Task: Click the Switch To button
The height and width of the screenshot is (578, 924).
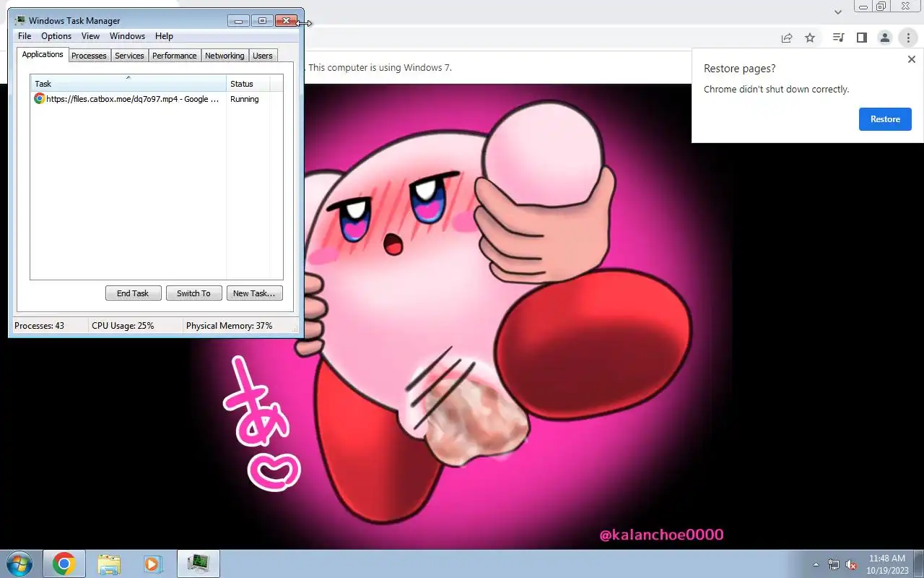Action: pos(193,293)
